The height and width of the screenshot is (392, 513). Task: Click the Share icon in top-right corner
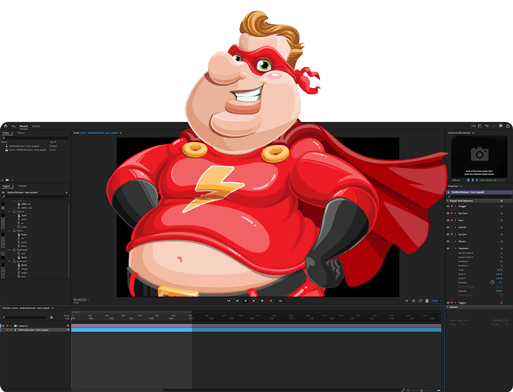point(508,126)
